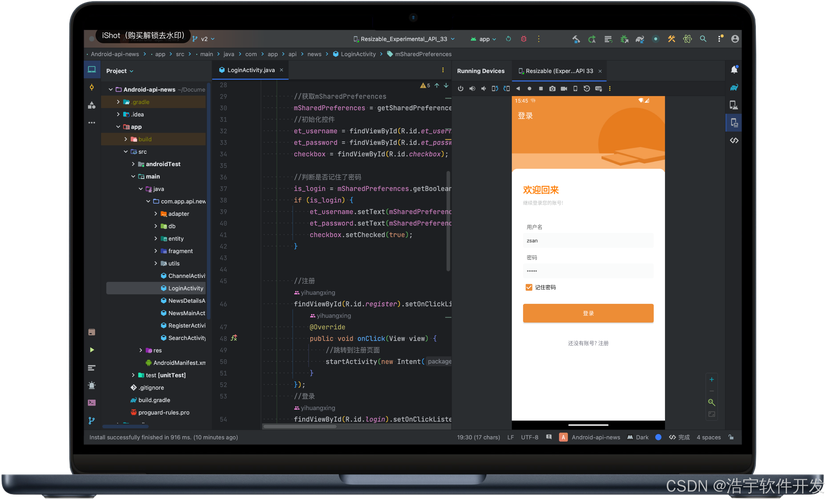Open the Running Devices sidebar icon
Viewport: 826px width, 500px height.
coord(734,122)
